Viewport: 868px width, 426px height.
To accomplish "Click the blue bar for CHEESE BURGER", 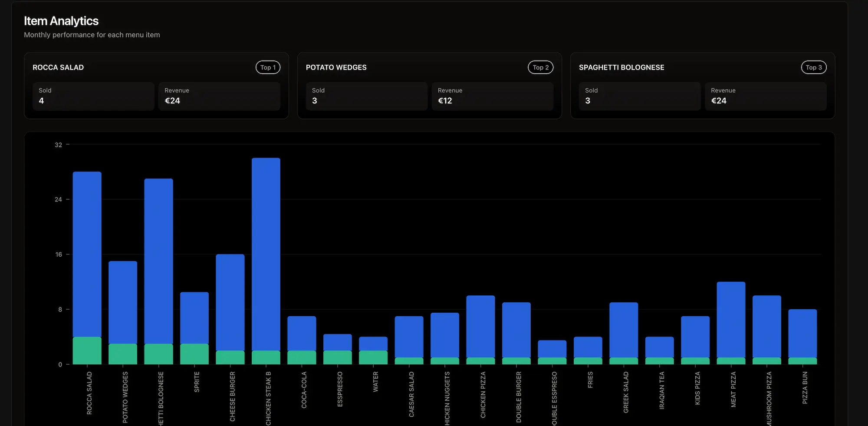I will click(x=230, y=302).
